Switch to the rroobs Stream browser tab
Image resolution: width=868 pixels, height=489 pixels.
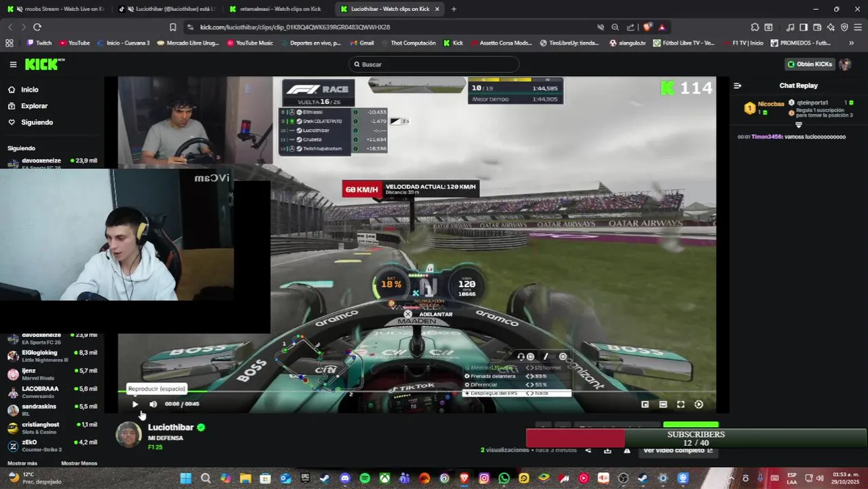tap(55, 9)
